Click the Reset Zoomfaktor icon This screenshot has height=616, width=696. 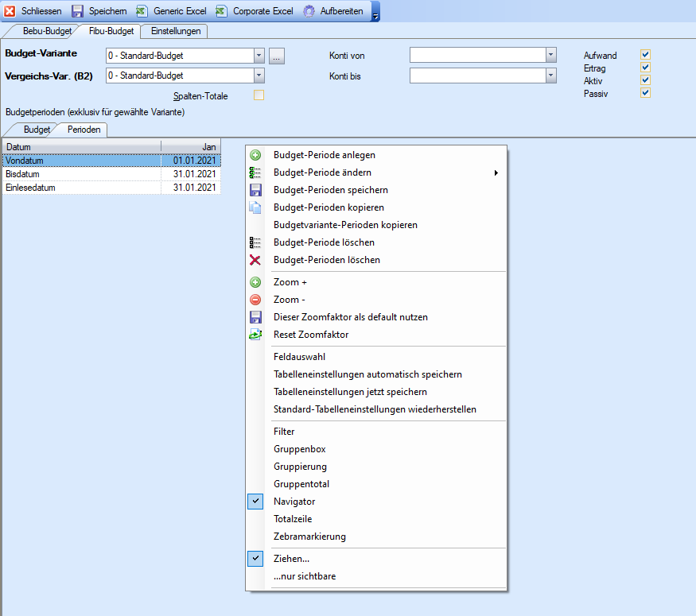point(255,335)
